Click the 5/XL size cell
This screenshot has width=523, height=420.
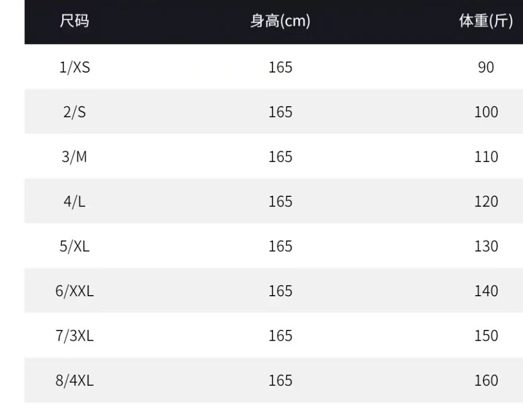75,246
